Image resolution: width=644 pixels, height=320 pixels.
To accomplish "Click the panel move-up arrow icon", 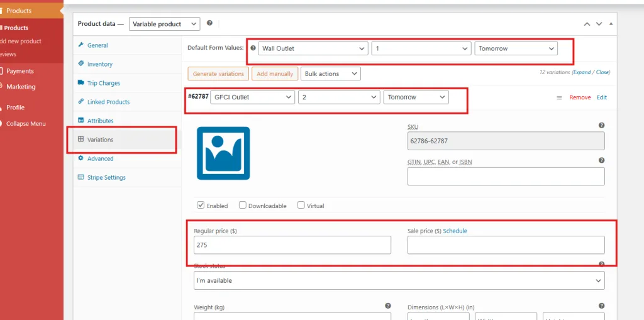I will 587,24.
